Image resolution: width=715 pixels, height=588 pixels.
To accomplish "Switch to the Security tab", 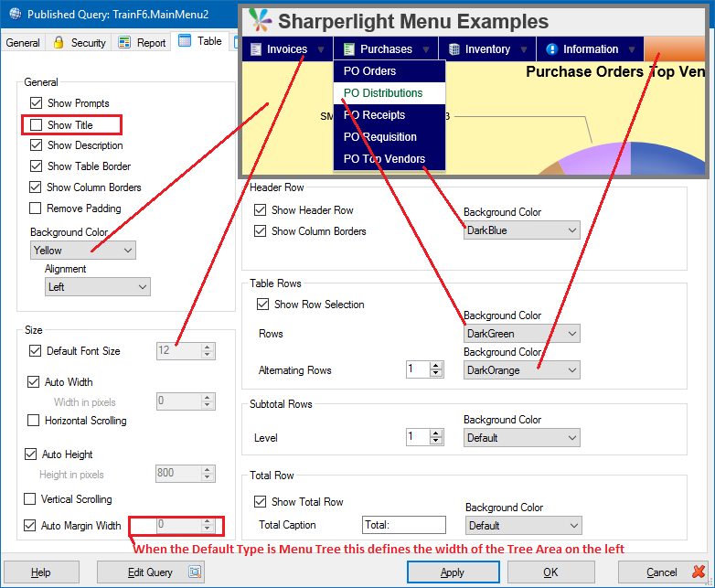I will [80, 42].
